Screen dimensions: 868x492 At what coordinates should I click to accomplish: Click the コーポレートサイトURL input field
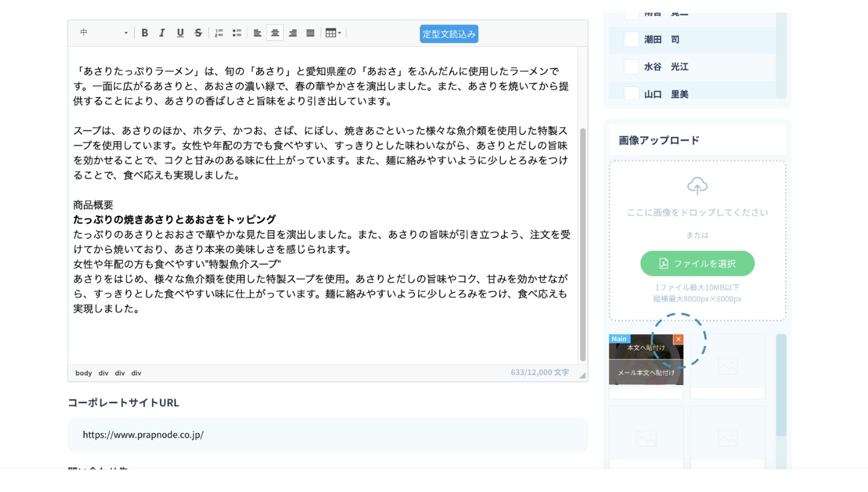(328, 435)
